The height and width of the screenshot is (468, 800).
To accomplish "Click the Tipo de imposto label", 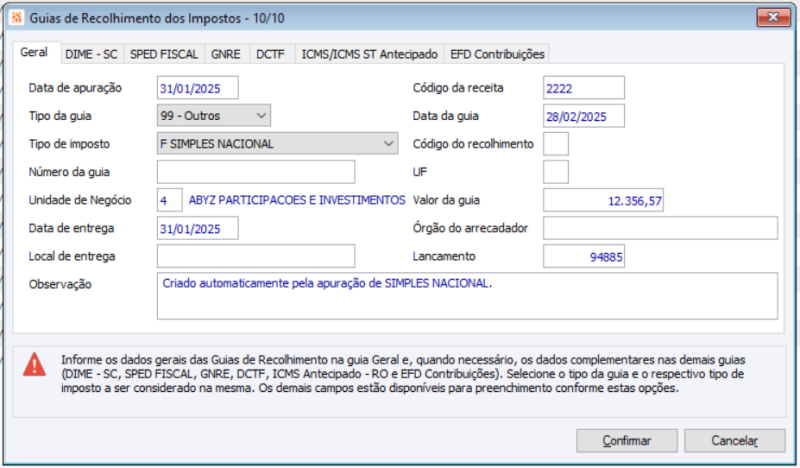I will [x=69, y=144].
